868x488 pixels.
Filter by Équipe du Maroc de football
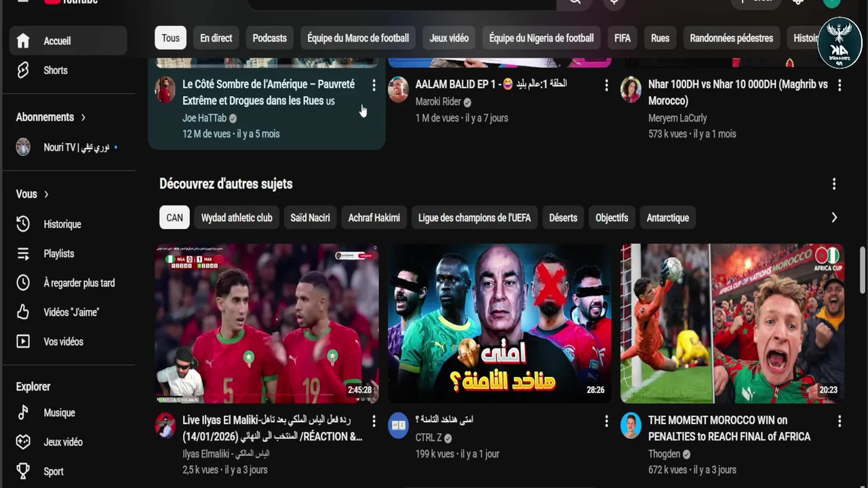point(358,38)
